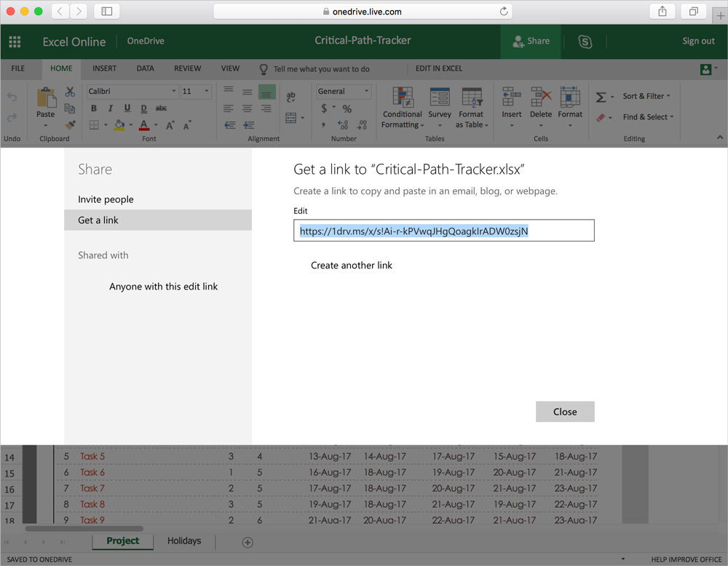The height and width of the screenshot is (566, 728).
Task: Click the Paste clipboard icon
Action: pos(46,97)
